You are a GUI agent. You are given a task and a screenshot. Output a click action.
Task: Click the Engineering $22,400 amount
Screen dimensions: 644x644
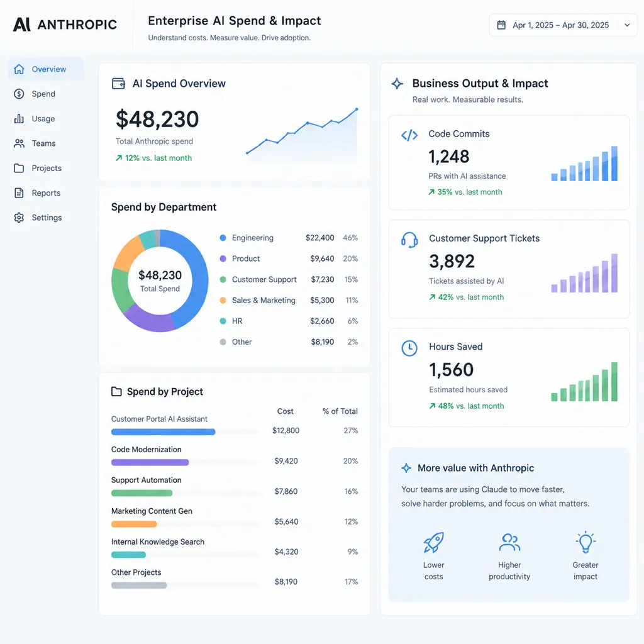tap(320, 238)
